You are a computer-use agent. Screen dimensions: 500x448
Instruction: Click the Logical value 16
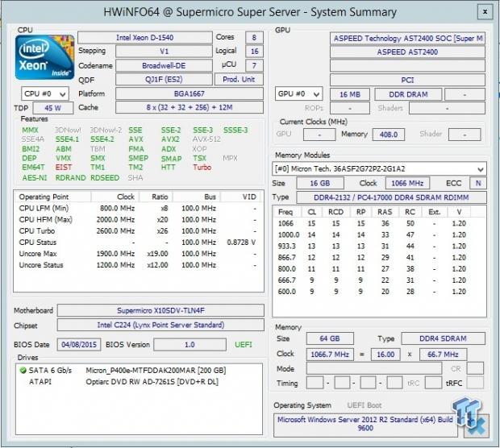click(254, 52)
